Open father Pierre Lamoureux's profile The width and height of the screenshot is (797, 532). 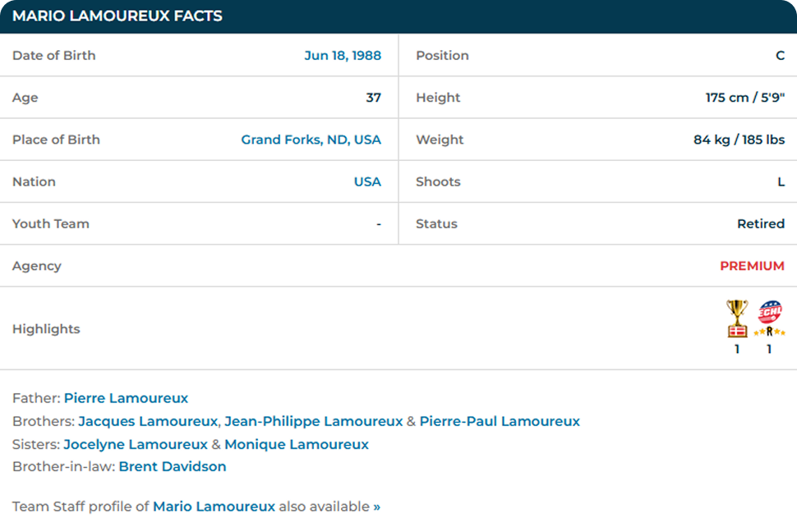point(126,398)
